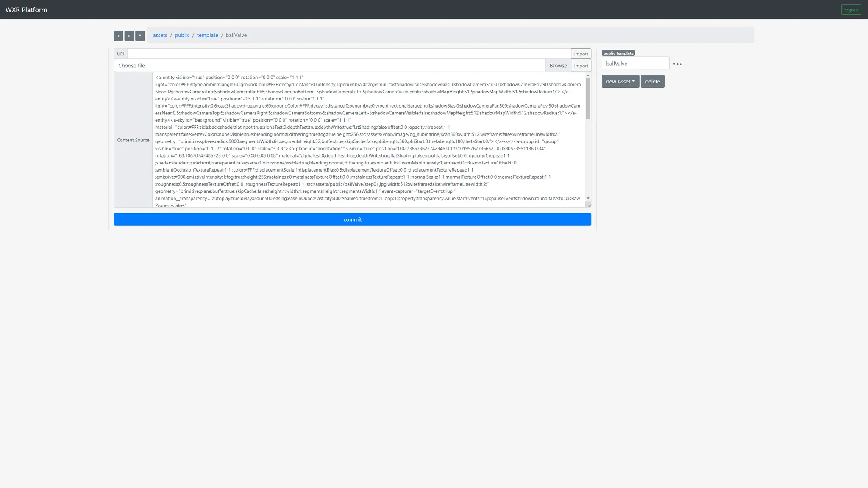
Task: Click Import next to URI field
Action: 581,54
